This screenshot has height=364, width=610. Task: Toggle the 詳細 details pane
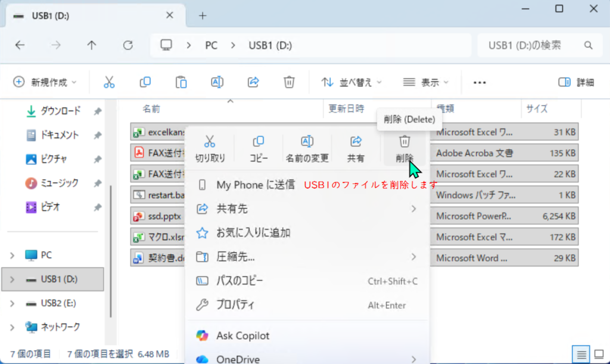[x=576, y=82]
